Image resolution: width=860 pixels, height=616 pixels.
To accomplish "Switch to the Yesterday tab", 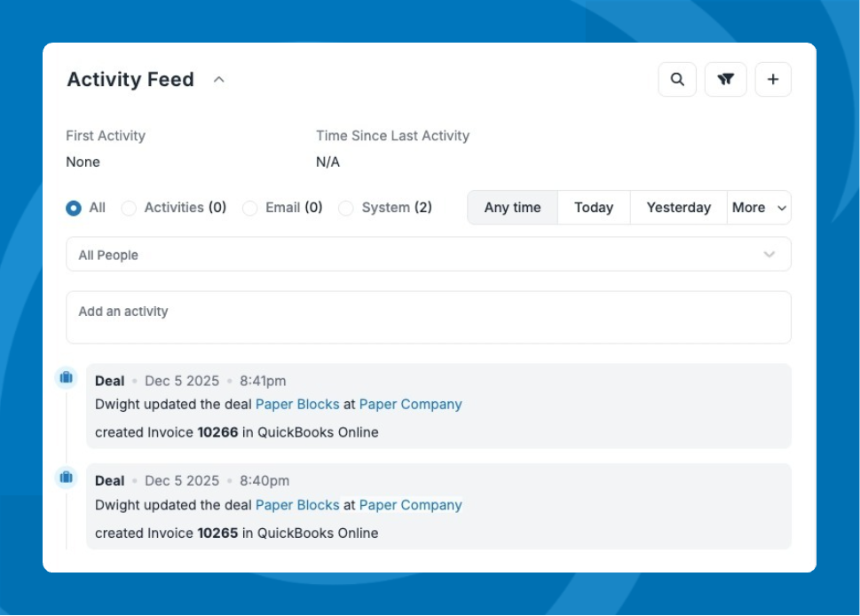I will (678, 208).
